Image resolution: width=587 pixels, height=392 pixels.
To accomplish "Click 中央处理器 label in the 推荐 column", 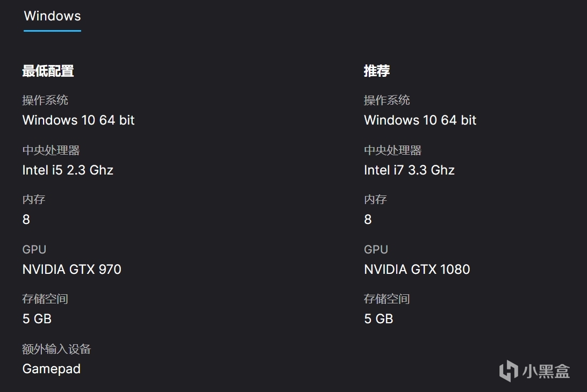I will [392, 150].
